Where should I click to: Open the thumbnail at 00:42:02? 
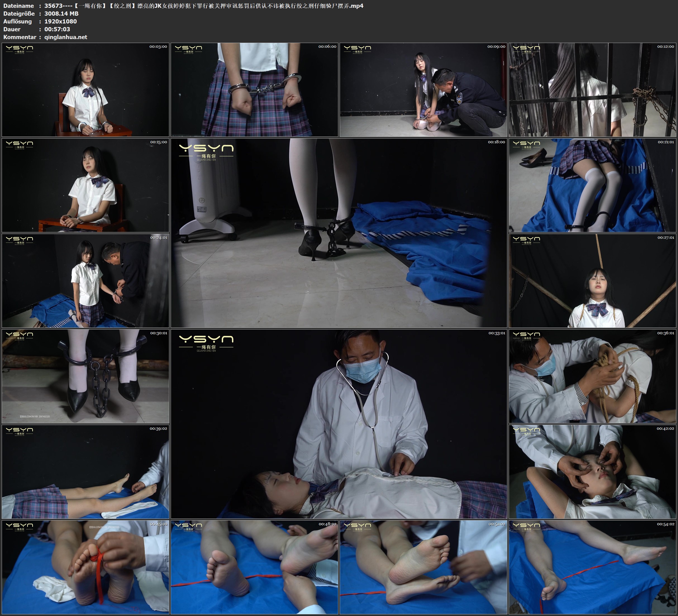(x=593, y=472)
